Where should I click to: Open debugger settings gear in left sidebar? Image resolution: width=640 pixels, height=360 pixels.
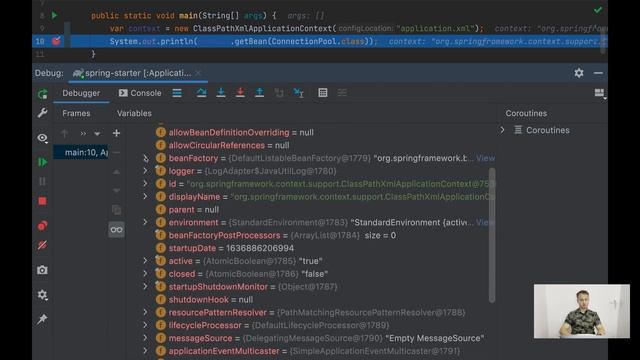[x=42, y=295]
